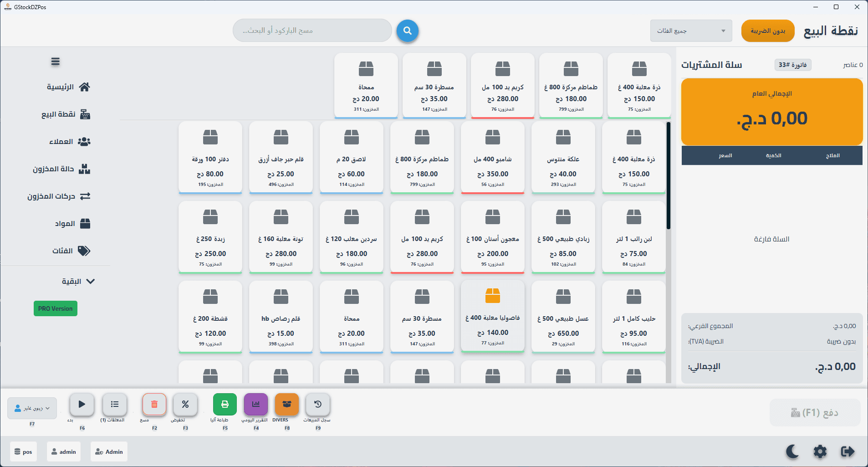This screenshot has height=467, width=868.
Task: Add قلم حبر جاف أزرق product
Action: 281,158
